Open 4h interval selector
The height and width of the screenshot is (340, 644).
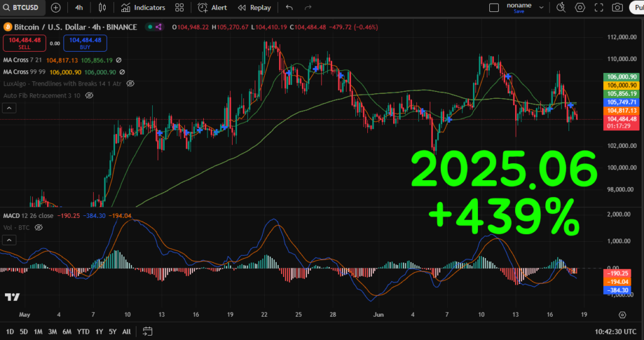79,8
